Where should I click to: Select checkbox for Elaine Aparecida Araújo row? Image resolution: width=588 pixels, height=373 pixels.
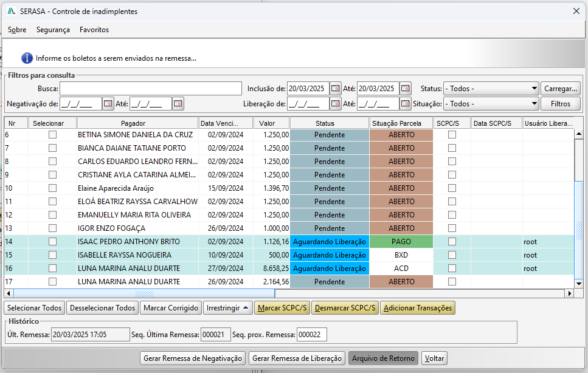(52, 188)
